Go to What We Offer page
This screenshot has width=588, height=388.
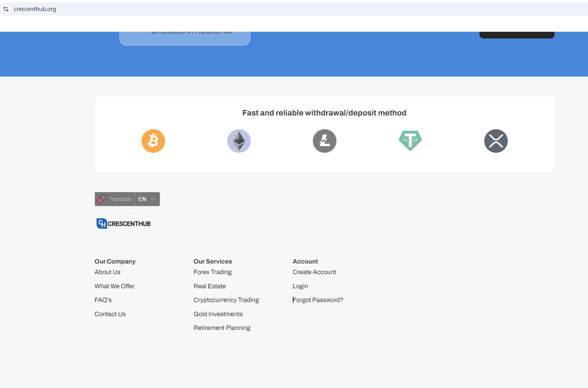point(114,286)
